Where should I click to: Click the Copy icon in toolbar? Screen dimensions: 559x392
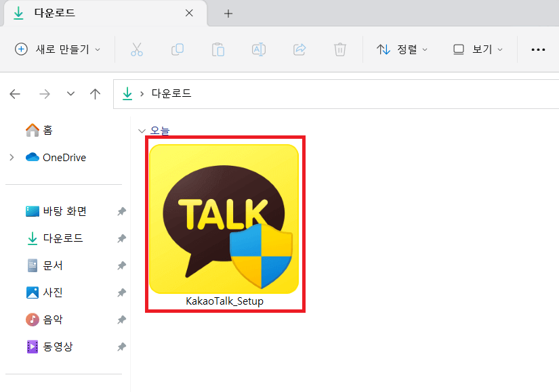pyautogui.click(x=178, y=49)
